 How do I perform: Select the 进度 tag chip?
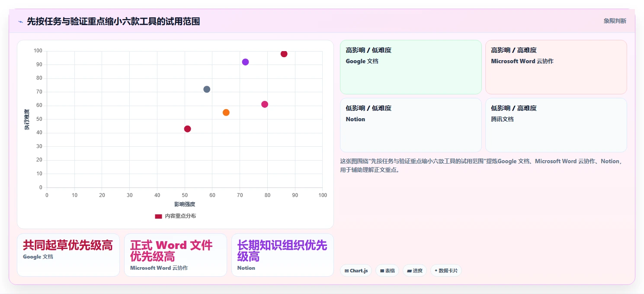click(x=415, y=271)
